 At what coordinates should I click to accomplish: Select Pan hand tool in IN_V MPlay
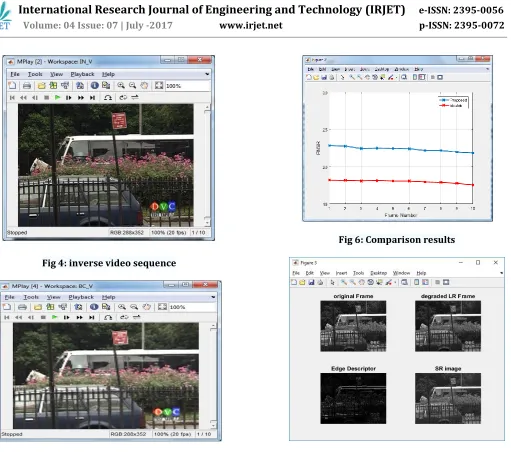(x=144, y=85)
